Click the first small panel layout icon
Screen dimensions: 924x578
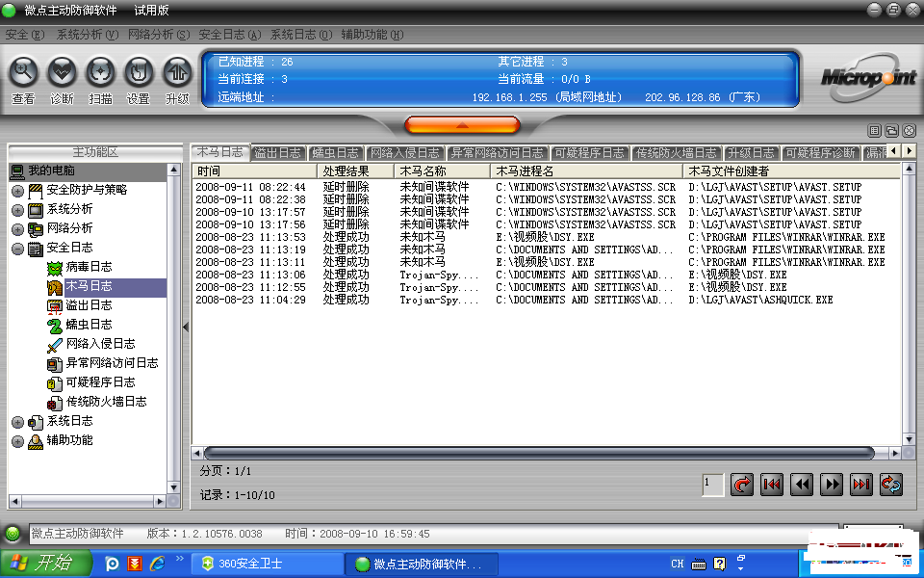(875, 131)
